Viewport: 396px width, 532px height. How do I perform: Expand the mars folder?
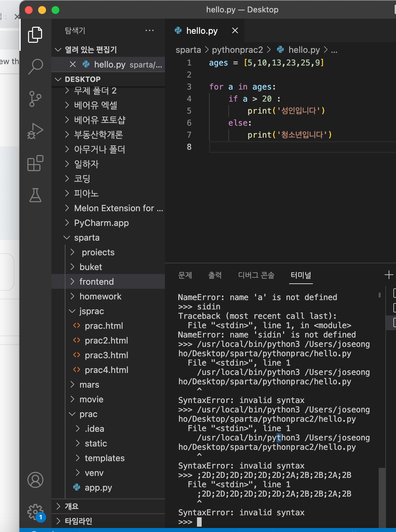[x=108, y=385]
